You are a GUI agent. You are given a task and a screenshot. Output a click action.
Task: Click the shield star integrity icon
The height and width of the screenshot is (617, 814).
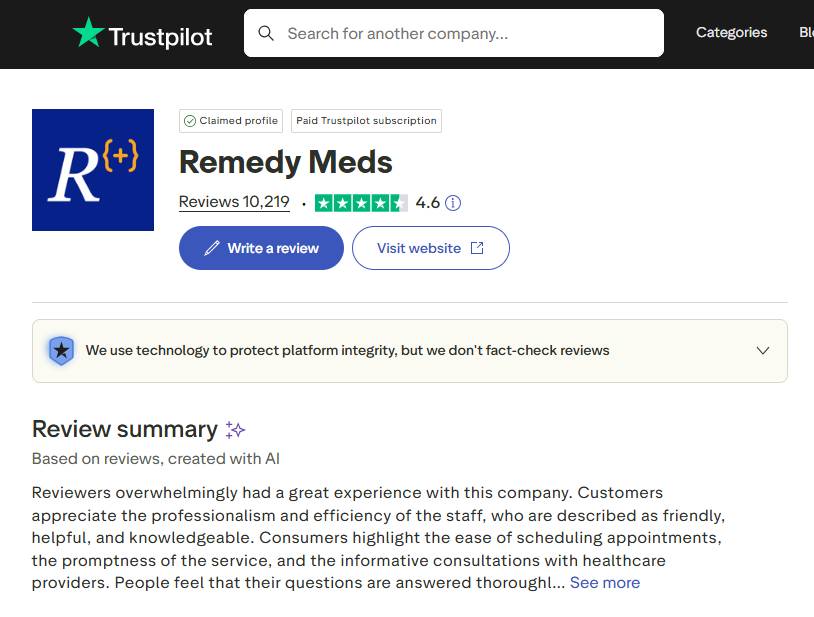pyautogui.click(x=62, y=351)
